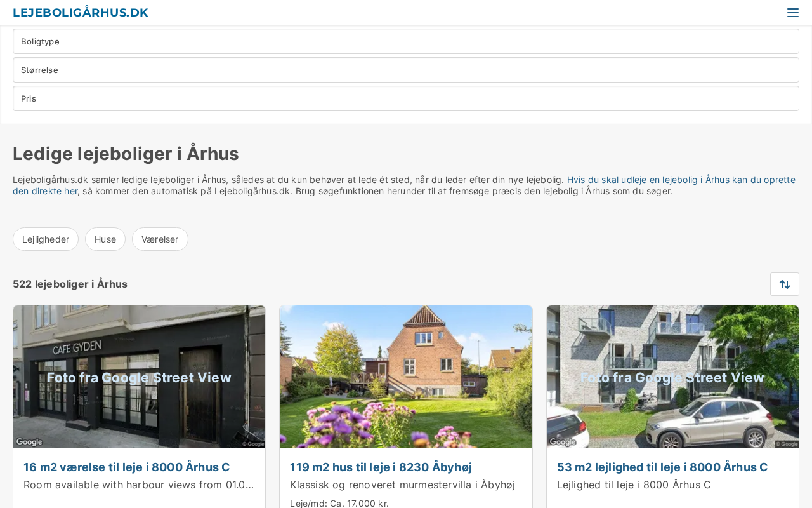
Task: Open the Åbyhøj house garden photo
Action: coord(406,377)
